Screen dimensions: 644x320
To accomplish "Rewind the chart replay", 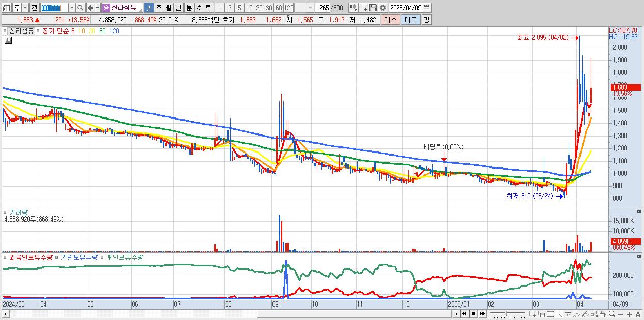I will [464, 314].
